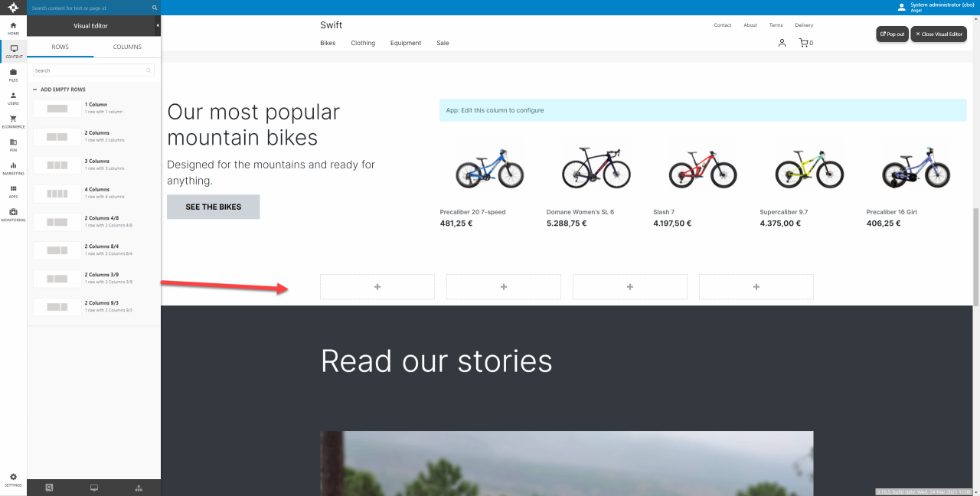Go to the Ecommerce cart icon
Image resolution: width=980 pixels, height=496 pixels.
(x=13, y=121)
